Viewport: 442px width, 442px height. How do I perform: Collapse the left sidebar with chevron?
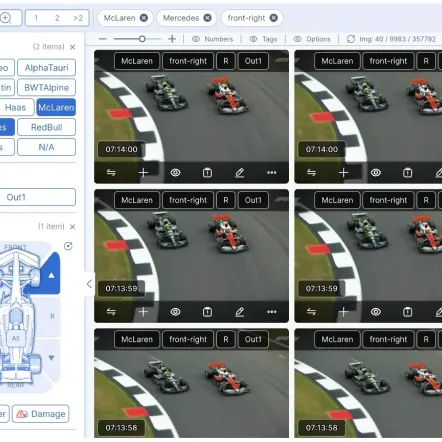[x=89, y=284]
